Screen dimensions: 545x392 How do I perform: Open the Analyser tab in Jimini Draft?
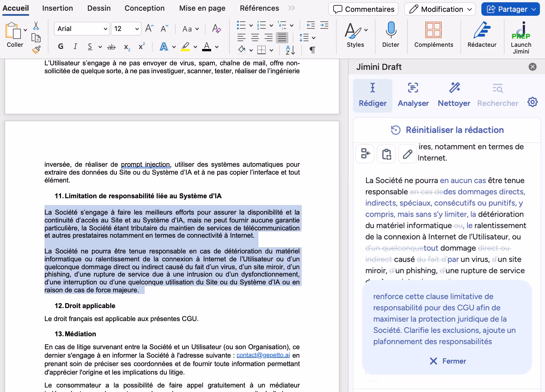pyautogui.click(x=413, y=95)
